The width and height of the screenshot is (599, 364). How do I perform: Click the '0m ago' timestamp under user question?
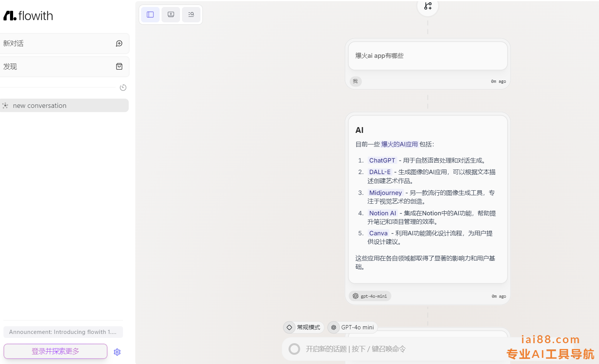tap(498, 82)
